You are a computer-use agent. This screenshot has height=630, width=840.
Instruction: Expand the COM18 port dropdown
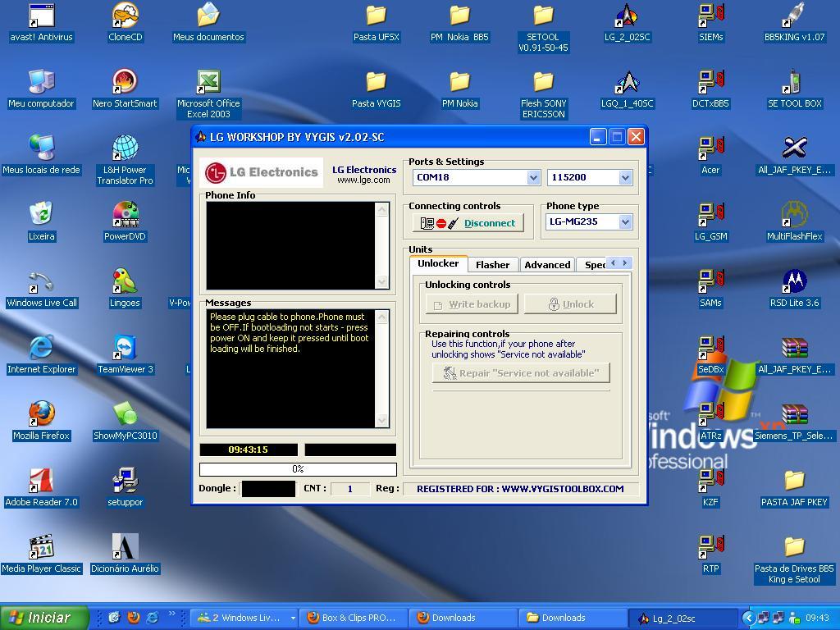coord(533,177)
